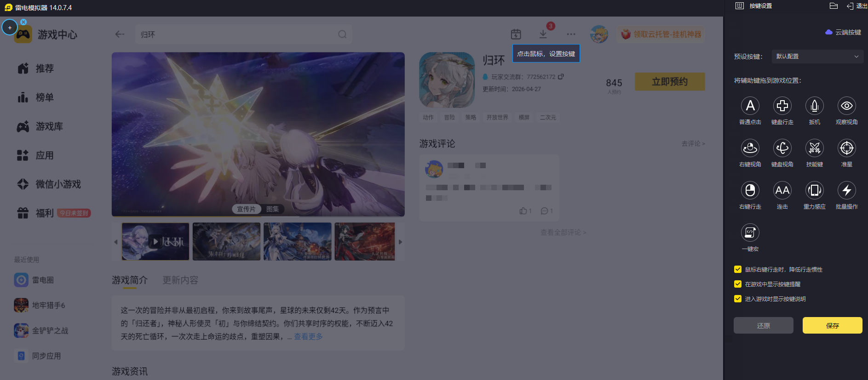Click the 还原 restore button
The height and width of the screenshot is (380, 868).
[764, 325]
